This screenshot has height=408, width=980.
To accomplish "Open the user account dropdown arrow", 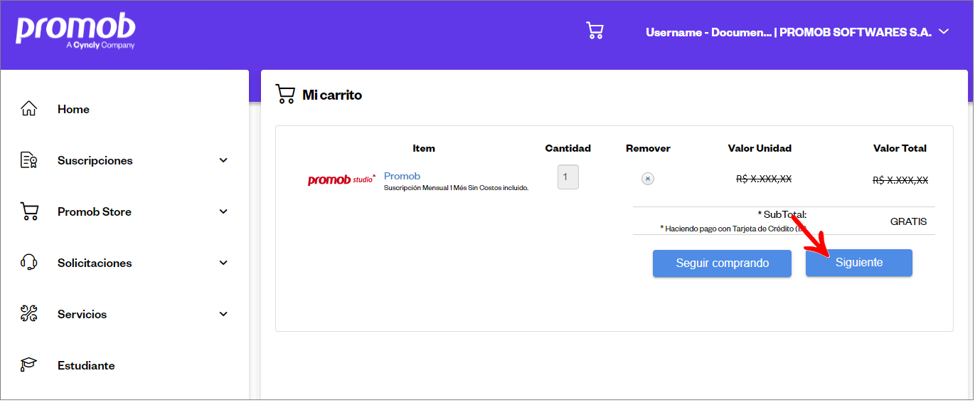I will [944, 32].
